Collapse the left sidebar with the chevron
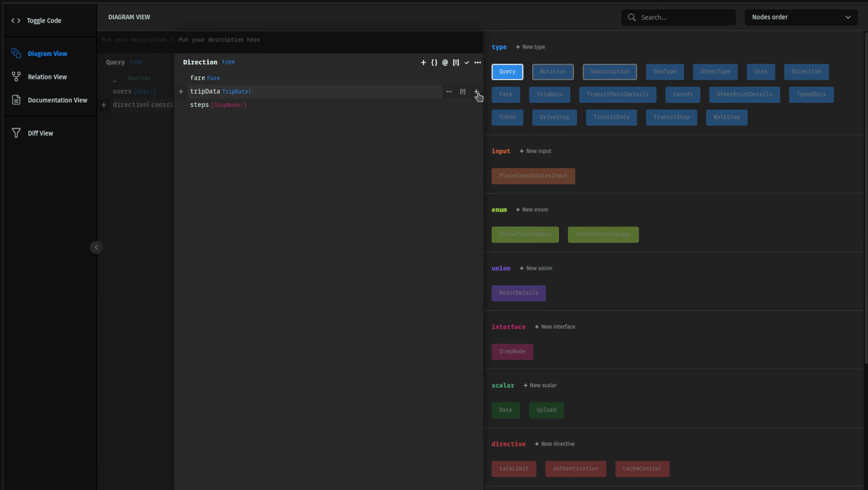Image resolution: width=868 pixels, height=490 pixels. point(96,247)
